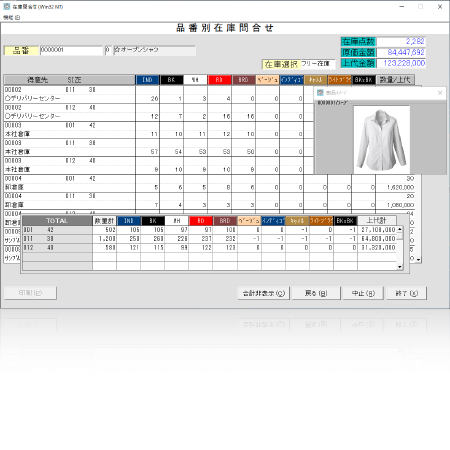Click the 合計非表示(C) button
Viewport: 450px width, 450px height.
(x=264, y=293)
